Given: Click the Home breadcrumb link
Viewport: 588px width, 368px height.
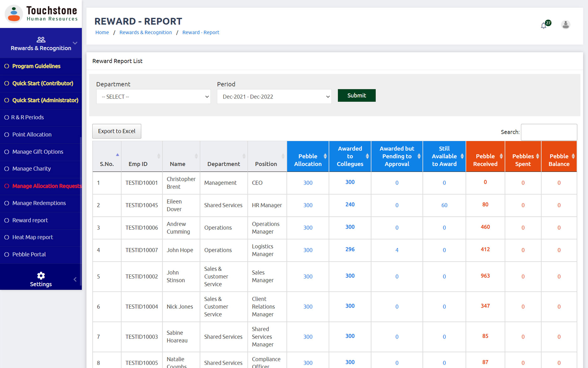Looking at the screenshot, I should pyautogui.click(x=102, y=33).
